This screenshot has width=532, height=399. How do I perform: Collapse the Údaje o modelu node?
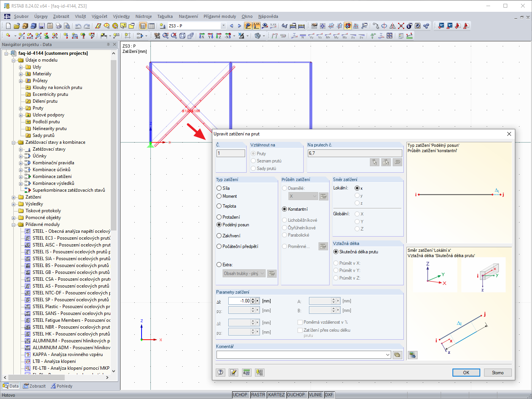[14, 60]
